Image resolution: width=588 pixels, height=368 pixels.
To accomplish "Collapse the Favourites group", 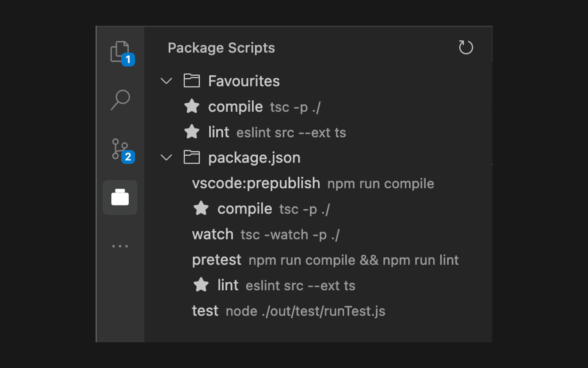I will [166, 81].
